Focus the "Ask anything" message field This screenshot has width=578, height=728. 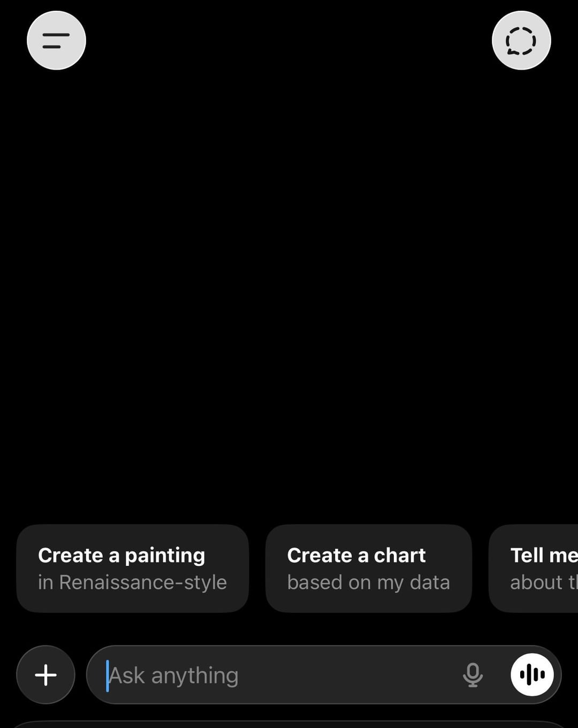click(278, 675)
